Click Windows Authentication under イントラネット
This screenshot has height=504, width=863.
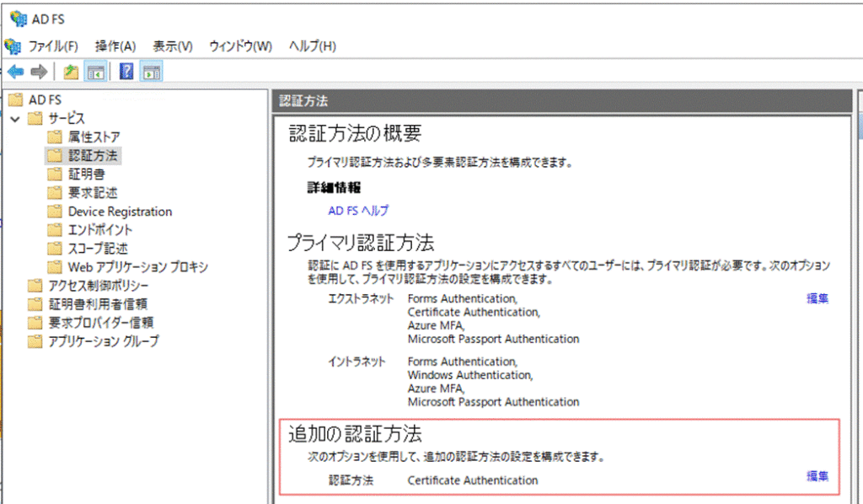point(470,375)
